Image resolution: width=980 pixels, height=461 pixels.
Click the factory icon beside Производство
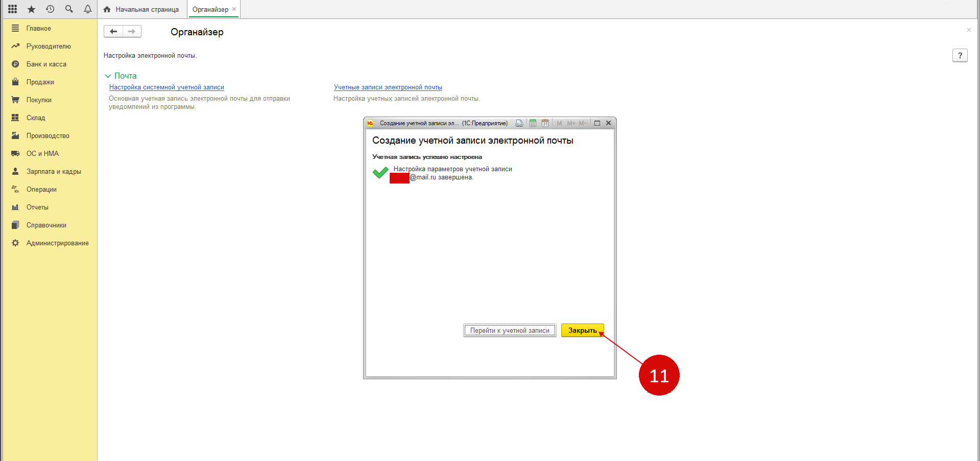[x=15, y=135]
